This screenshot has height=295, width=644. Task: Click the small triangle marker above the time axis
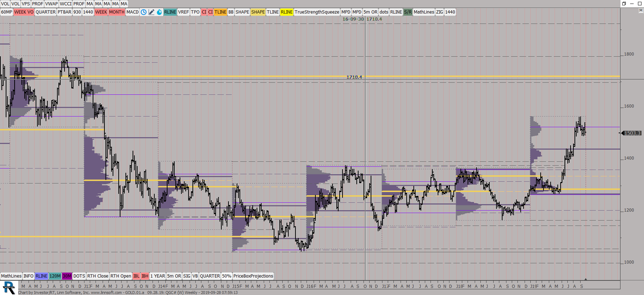point(586,279)
